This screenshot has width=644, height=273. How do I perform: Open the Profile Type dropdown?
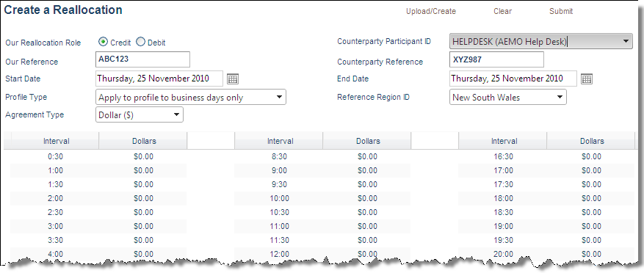(x=191, y=98)
